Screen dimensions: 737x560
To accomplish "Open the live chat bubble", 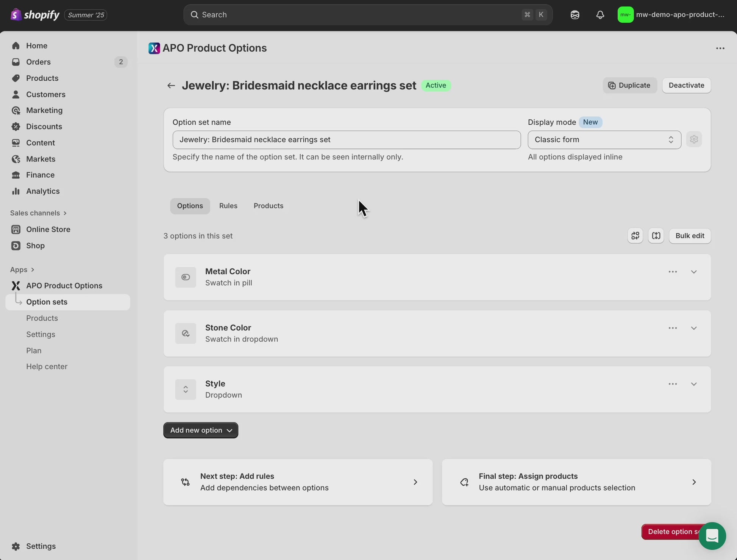I will tap(712, 536).
